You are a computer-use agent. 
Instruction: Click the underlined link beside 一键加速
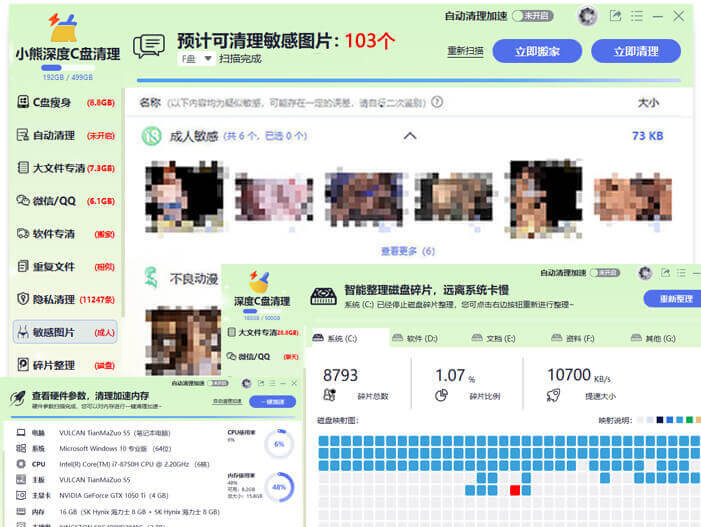[227, 402]
